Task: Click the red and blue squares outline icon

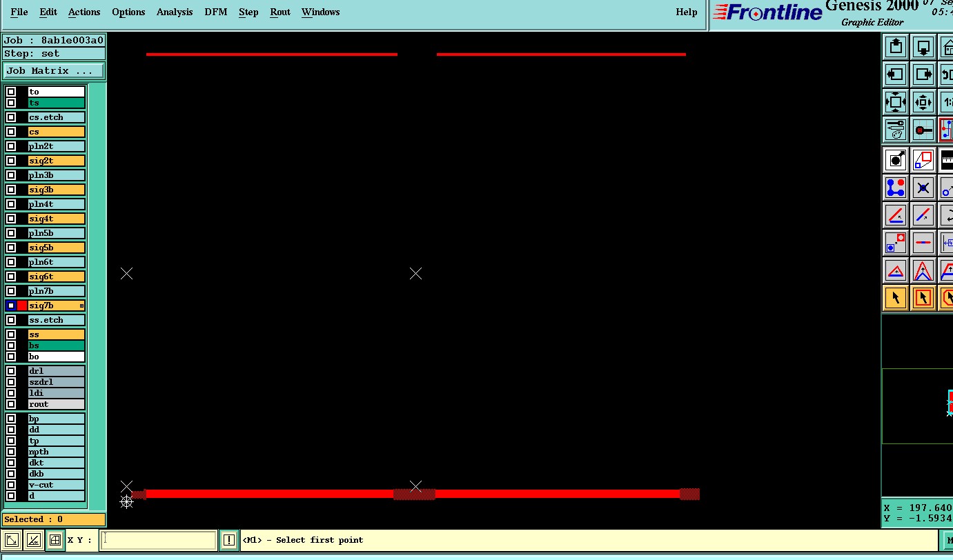Action: 923,160
